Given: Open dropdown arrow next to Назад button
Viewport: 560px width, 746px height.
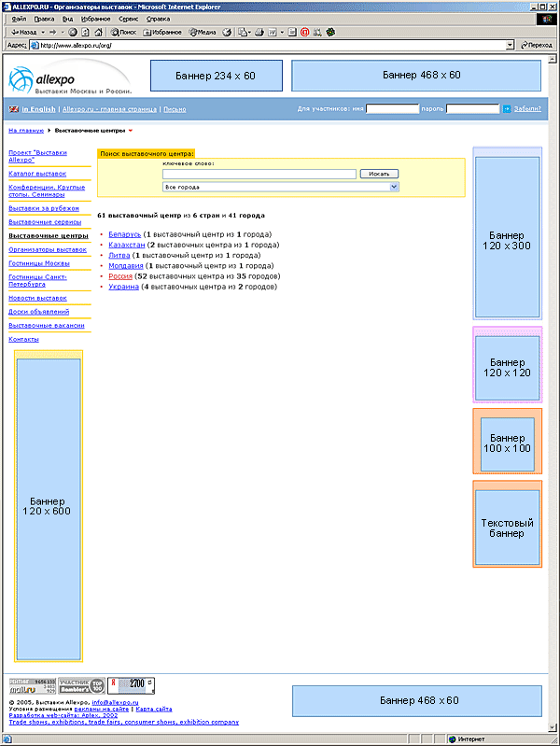Looking at the screenshot, I should coord(43,33).
